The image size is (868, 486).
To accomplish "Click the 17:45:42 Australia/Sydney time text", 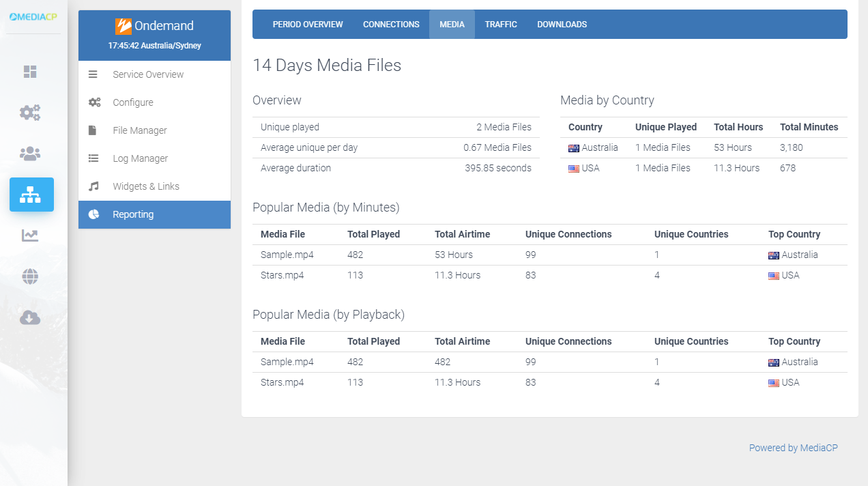I will point(154,46).
